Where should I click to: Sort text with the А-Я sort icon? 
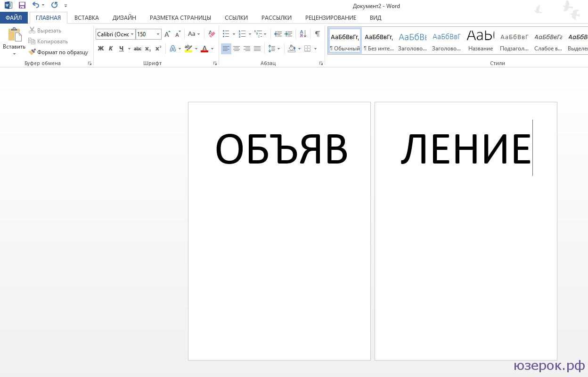pos(303,34)
